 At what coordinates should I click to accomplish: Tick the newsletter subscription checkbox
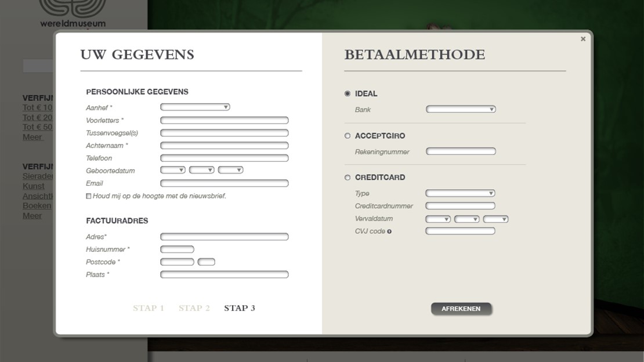pyautogui.click(x=89, y=196)
